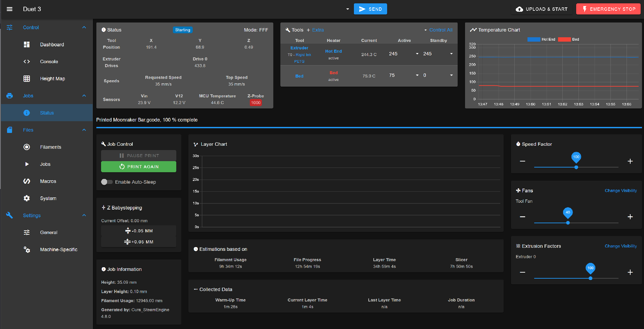Screen dimensions: 644x329
Task: Open Bed active temperature dropdown
Action: 417,75
